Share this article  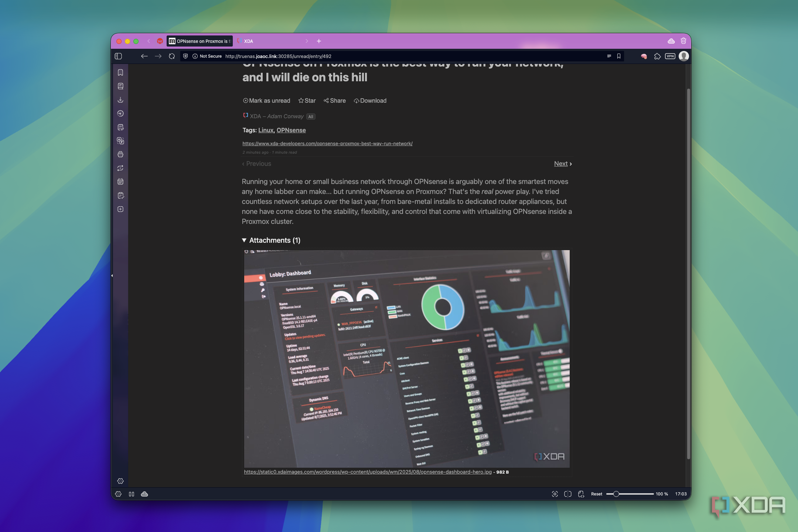(x=335, y=101)
